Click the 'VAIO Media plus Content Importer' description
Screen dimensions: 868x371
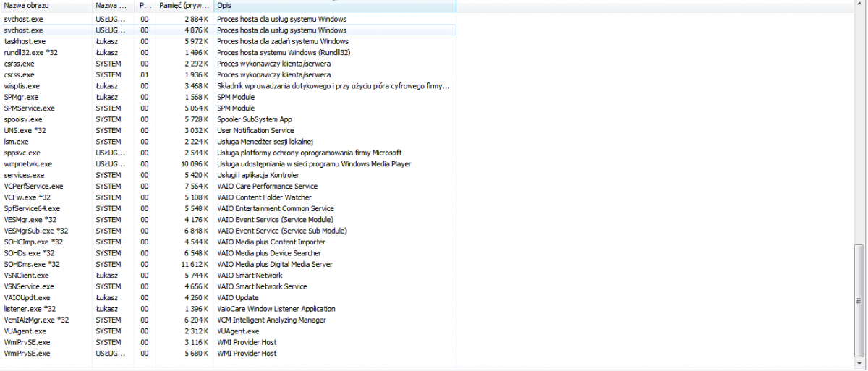point(271,242)
